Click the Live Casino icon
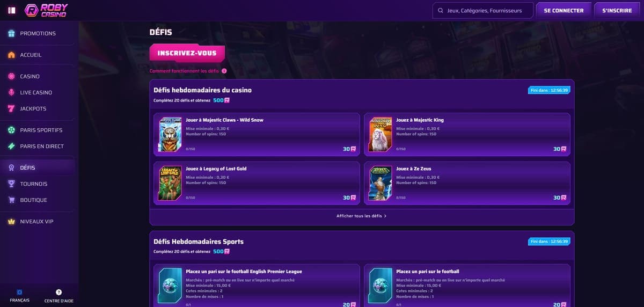Screen dimensions: 644x307 (11, 92)
